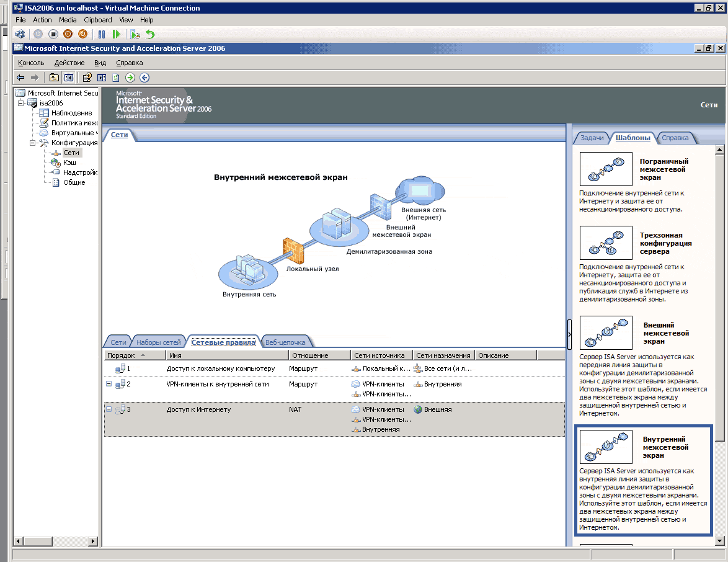Collapse rule 3 Доступ к Интернету
The height and width of the screenshot is (562, 728).
(x=109, y=409)
